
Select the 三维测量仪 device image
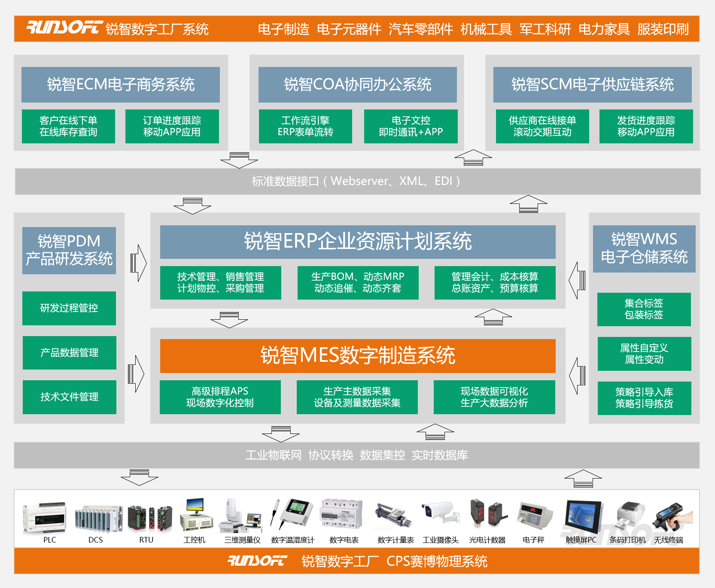[x=241, y=515]
